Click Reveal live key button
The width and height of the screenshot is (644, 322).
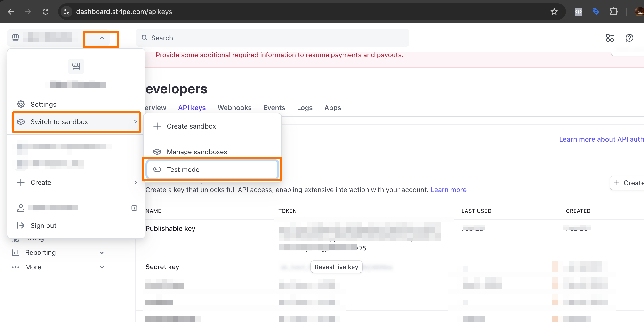pos(336,267)
